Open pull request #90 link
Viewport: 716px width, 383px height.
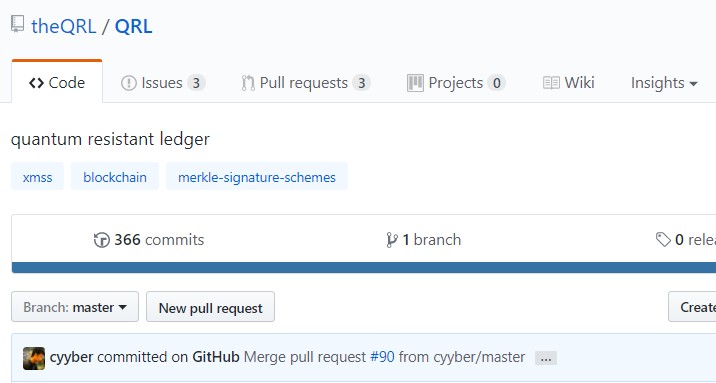click(382, 357)
